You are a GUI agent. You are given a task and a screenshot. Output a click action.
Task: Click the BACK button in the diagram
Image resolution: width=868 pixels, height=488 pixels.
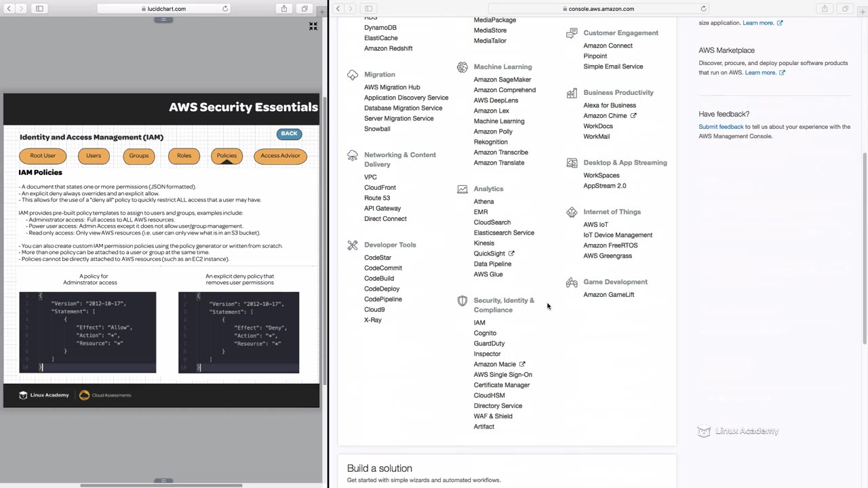tap(289, 134)
